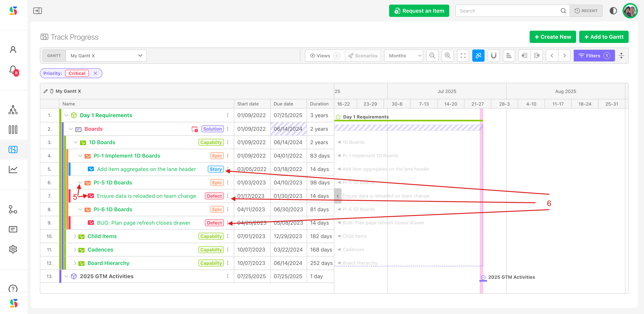Screen dimensions: 644x314
Task: Open the My Gantt X dropdown
Action: click(106, 56)
